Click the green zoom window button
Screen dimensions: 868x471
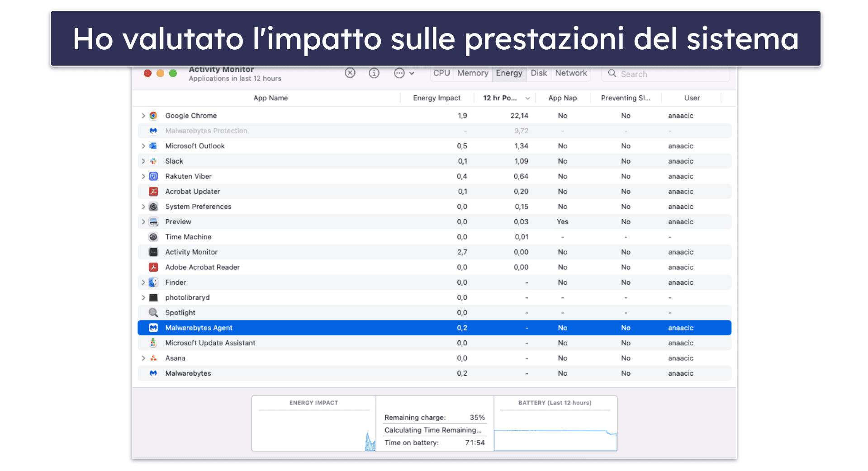tap(173, 73)
